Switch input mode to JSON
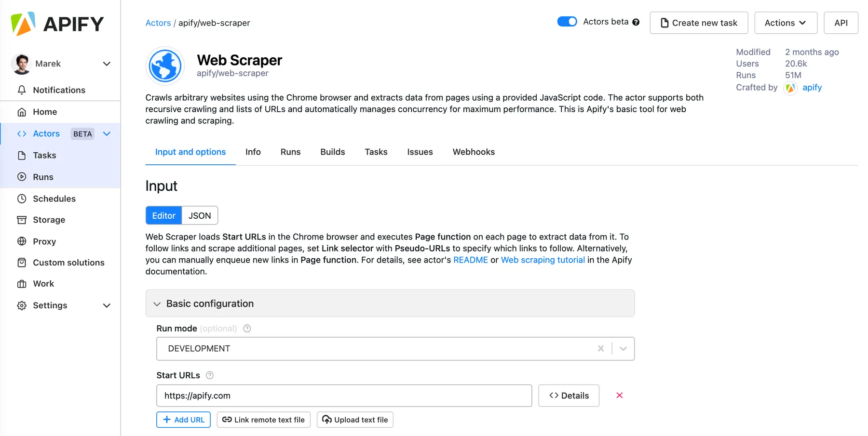 point(200,215)
